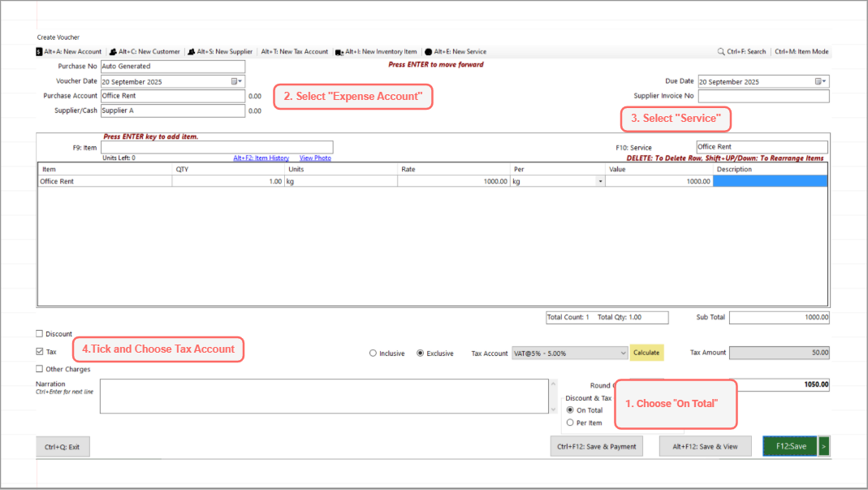Click the Narration box scrollbar
868x490 pixels.
point(553,397)
